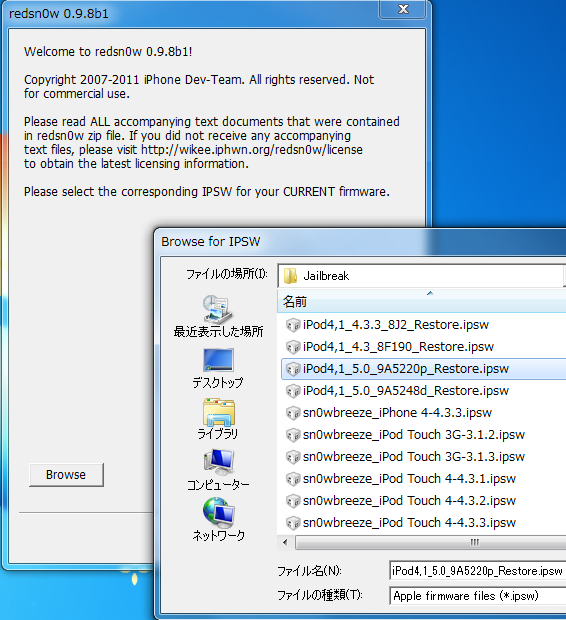This screenshot has width=566, height=620.
Task: Open Recent Places (最近表示した場所) in the sidebar
Action: tap(218, 316)
